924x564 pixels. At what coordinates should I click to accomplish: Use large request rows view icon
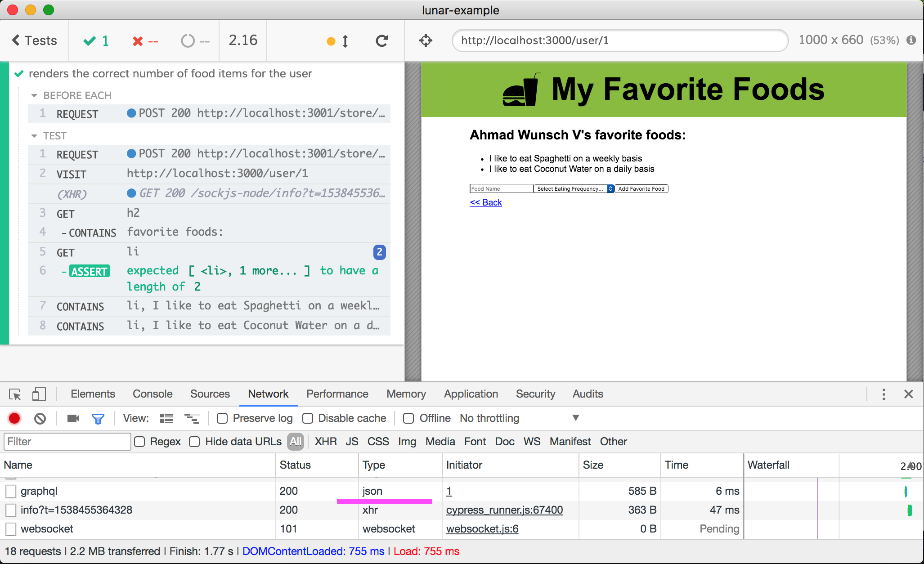tap(166, 419)
